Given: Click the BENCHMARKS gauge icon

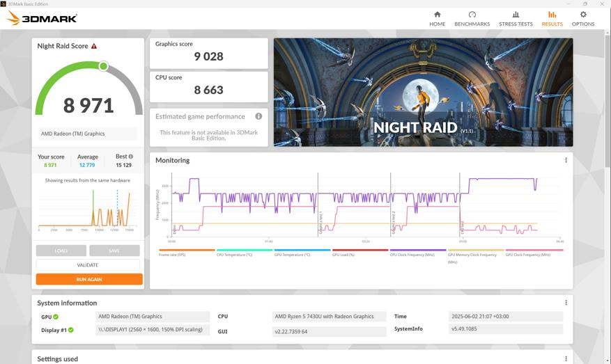Looking at the screenshot, I should pos(472,15).
